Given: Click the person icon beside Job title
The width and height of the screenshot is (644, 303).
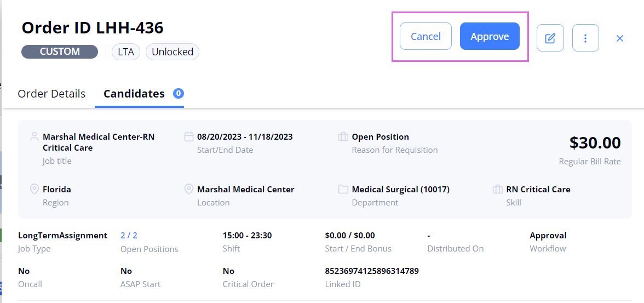Looking at the screenshot, I should tap(34, 137).
